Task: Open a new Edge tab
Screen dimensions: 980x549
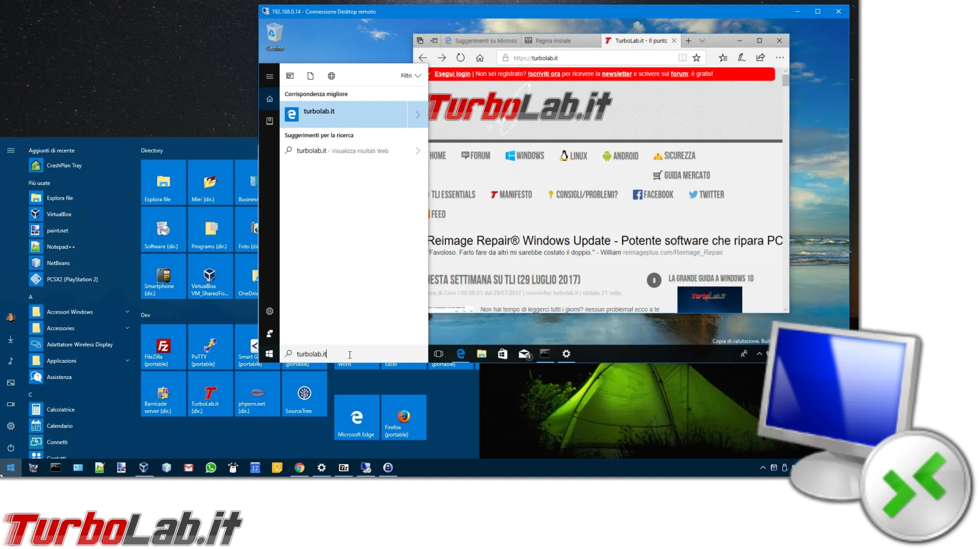Action: point(689,40)
